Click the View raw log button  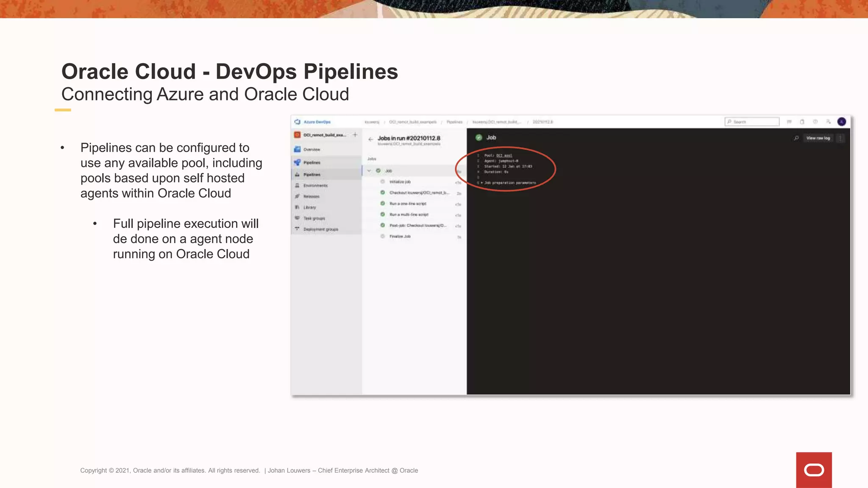tap(818, 138)
